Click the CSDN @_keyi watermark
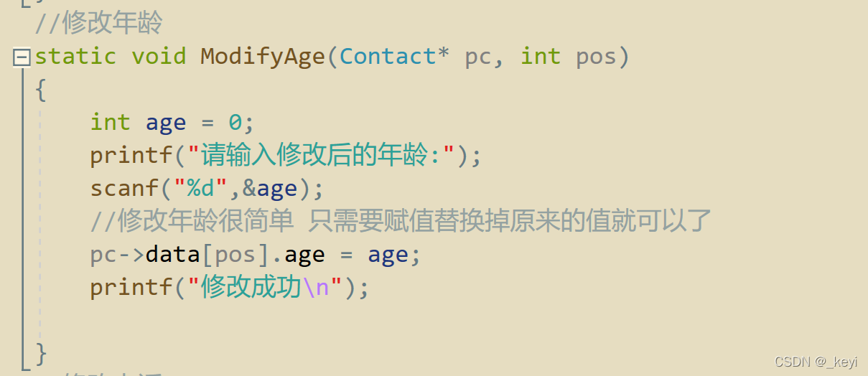This screenshot has width=868, height=376. [817, 362]
